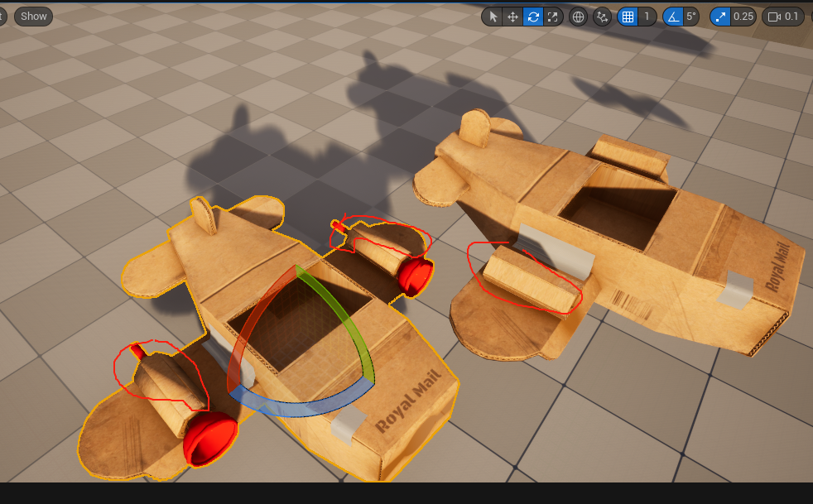Choose the Scale transform tool
Viewport: 813px width, 504px height.
pos(552,17)
